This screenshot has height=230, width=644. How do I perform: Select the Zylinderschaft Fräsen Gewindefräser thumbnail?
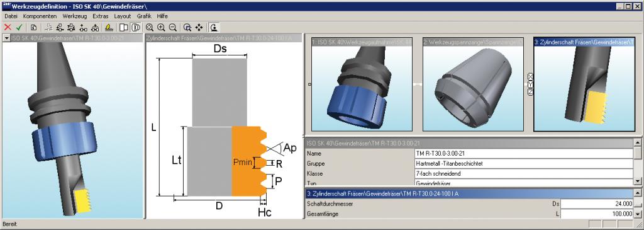click(x=584, y=84)
